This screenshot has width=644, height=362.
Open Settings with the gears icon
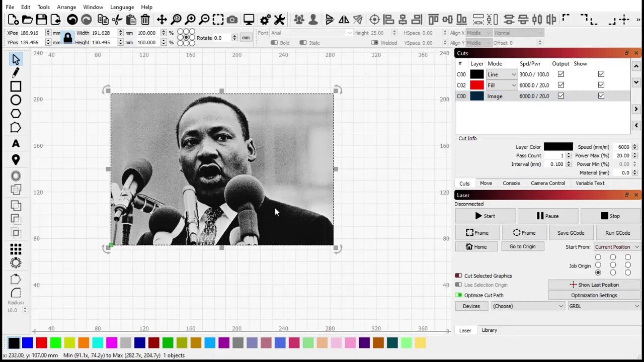pos(265,20)
